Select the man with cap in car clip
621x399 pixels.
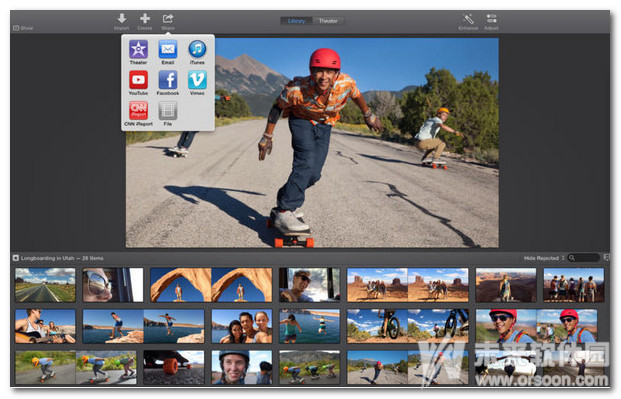coord(309,285)
